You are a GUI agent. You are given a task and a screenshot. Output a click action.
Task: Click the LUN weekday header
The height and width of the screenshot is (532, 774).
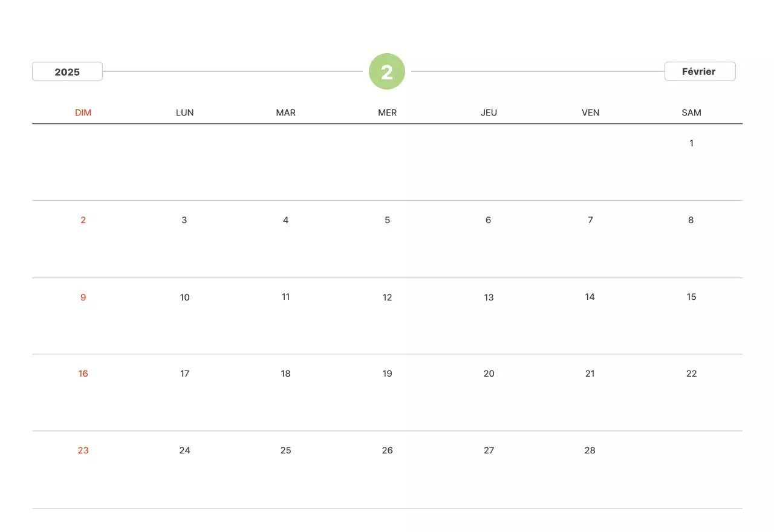(184, 112)
